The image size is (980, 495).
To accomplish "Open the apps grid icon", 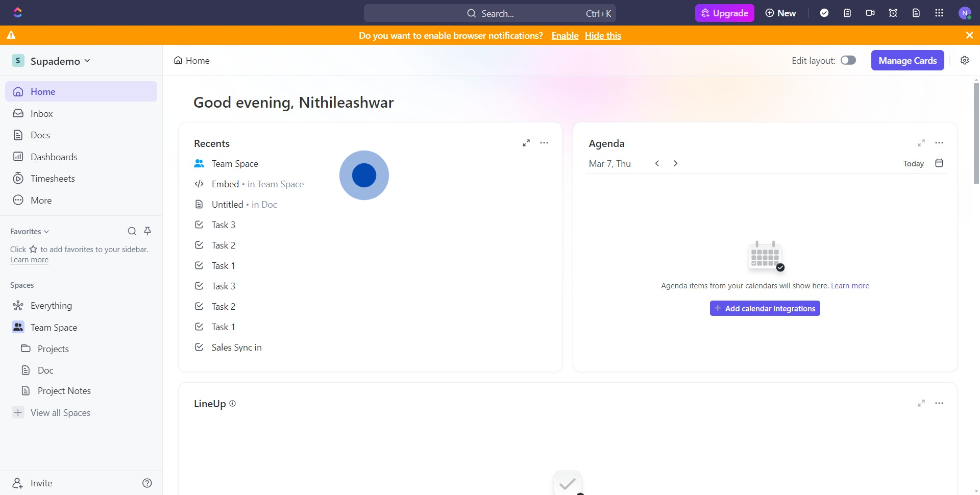I will pos(939,13).
